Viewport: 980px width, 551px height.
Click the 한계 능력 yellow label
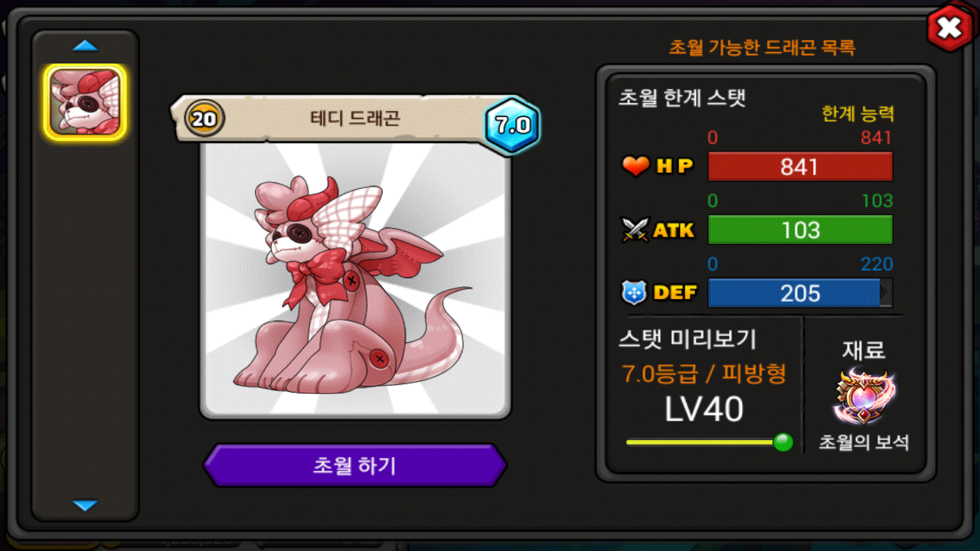(858, 114)
